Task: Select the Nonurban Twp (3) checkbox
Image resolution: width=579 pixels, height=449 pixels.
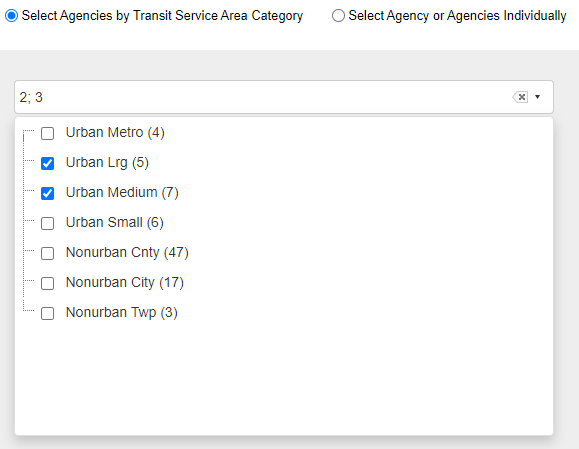Action: (47, 313)
